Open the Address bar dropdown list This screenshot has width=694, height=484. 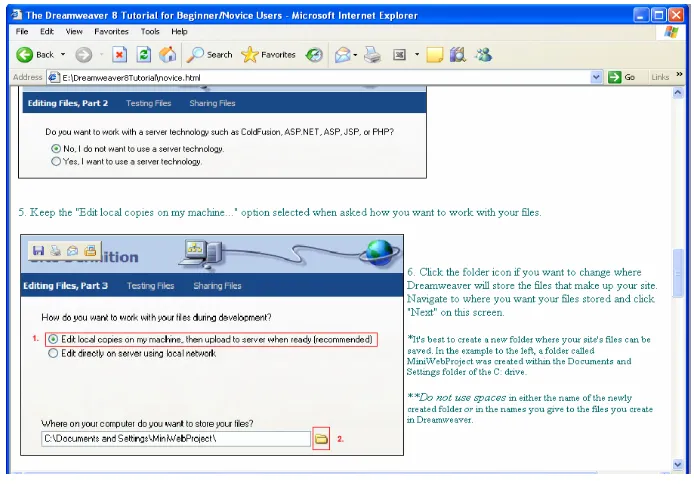coord(596,77)
